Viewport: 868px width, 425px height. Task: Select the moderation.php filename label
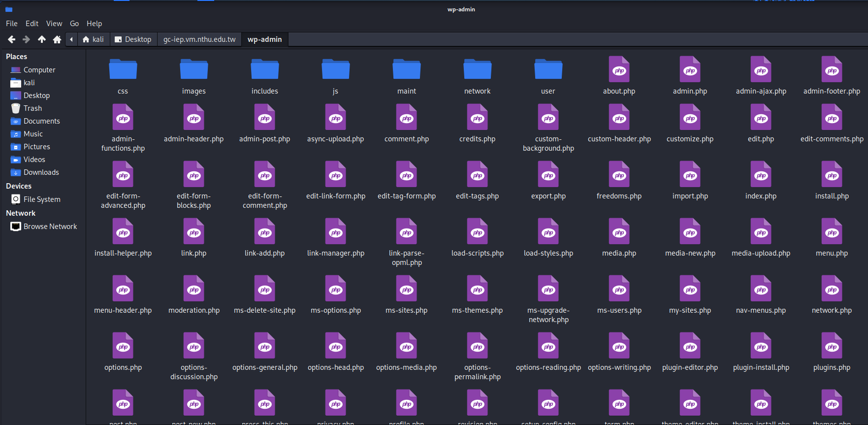pos(194,310)
